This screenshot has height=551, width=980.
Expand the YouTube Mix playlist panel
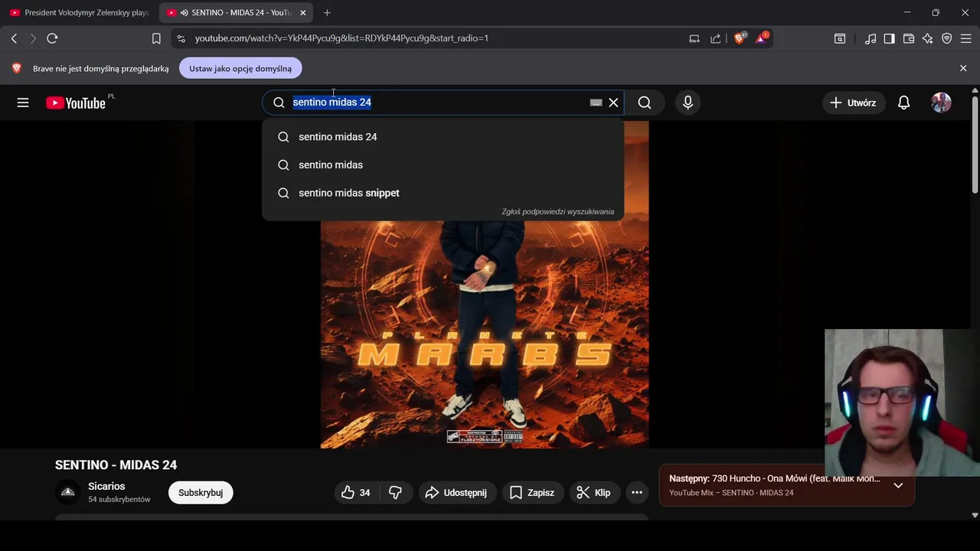coord(898,485)
